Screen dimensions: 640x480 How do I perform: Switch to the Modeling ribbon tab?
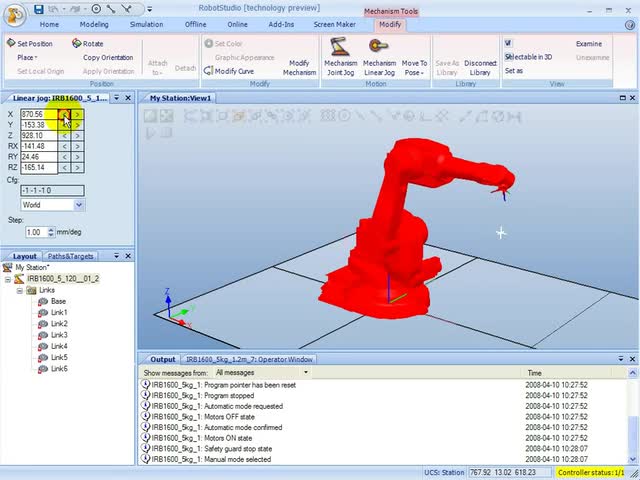tap(94, 24)
